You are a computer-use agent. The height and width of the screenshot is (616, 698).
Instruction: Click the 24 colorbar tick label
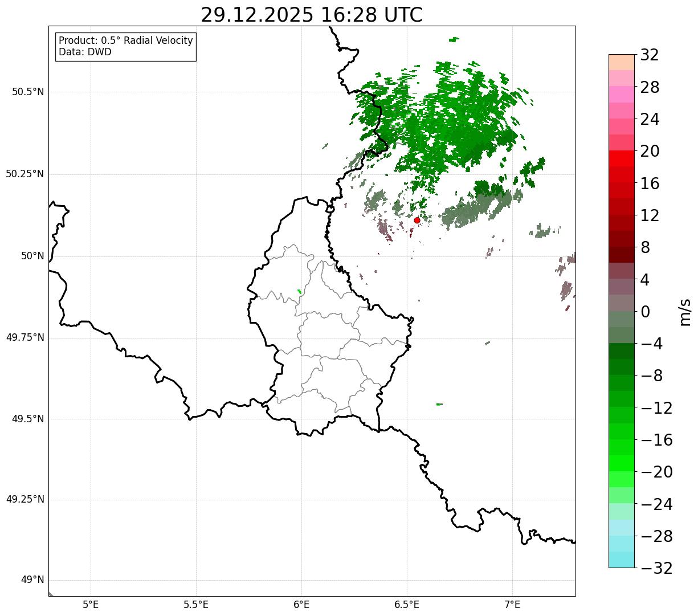tap(649, 119)
